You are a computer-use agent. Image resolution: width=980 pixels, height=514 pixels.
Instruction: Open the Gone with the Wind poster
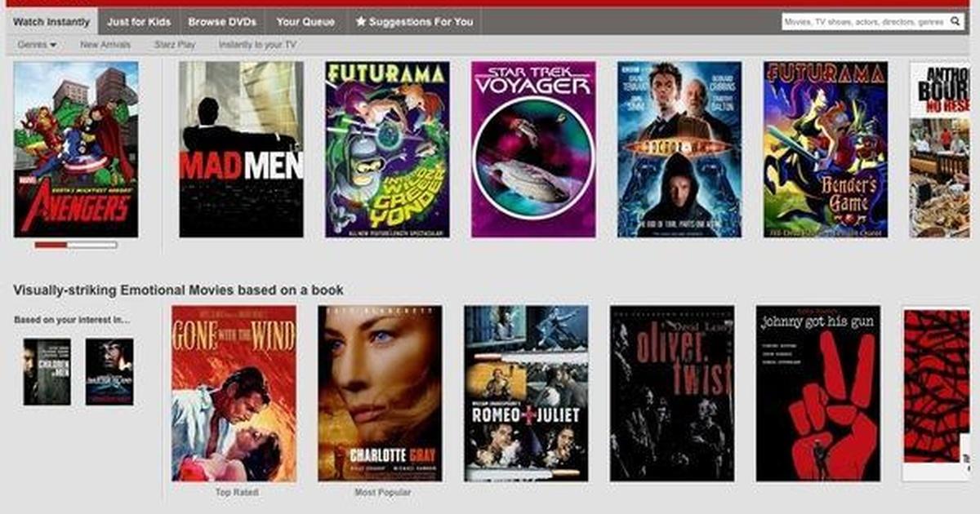(234, 393)
